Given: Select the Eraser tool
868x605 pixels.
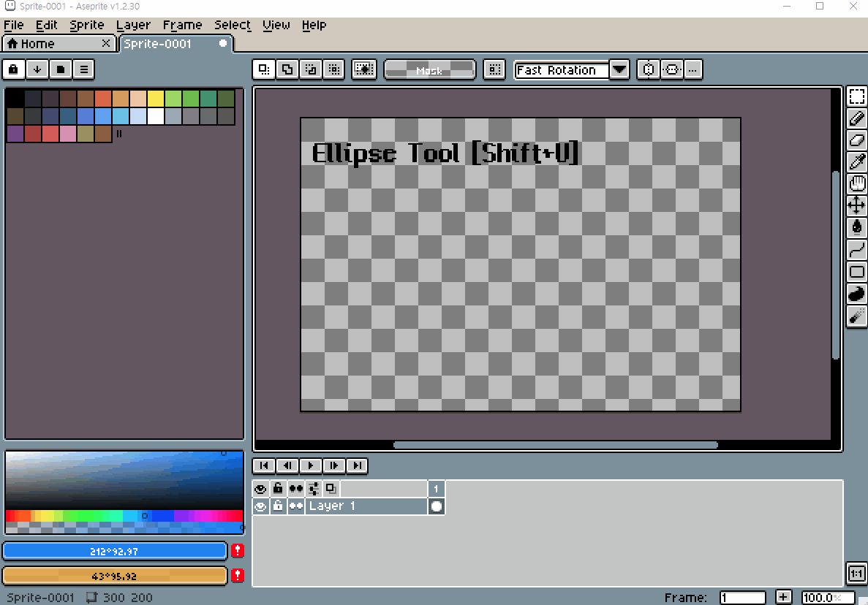Looking at the screenshot, I should click(x=856, y=140).
